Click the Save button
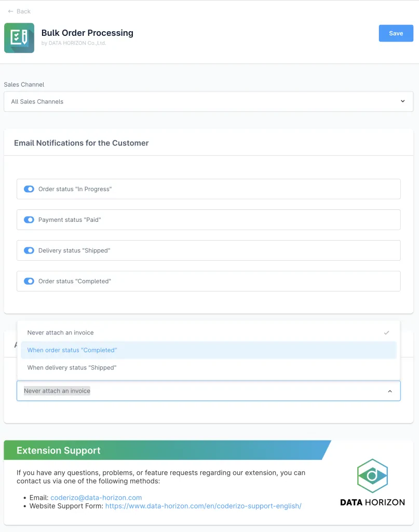Viewport: 419px width, 532px height. pyautogui.click(x=396, y=33)
